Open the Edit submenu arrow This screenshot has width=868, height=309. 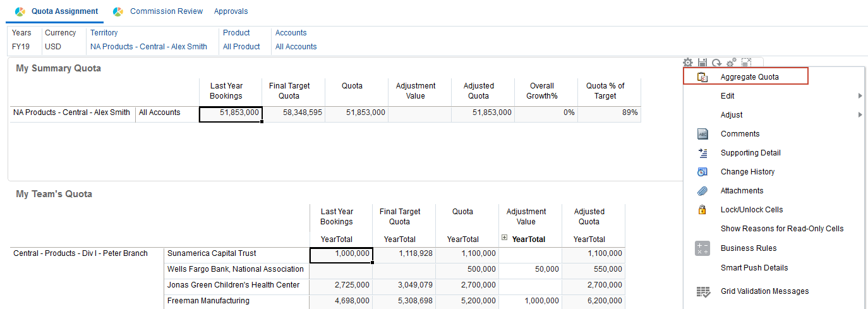point(860,96)
